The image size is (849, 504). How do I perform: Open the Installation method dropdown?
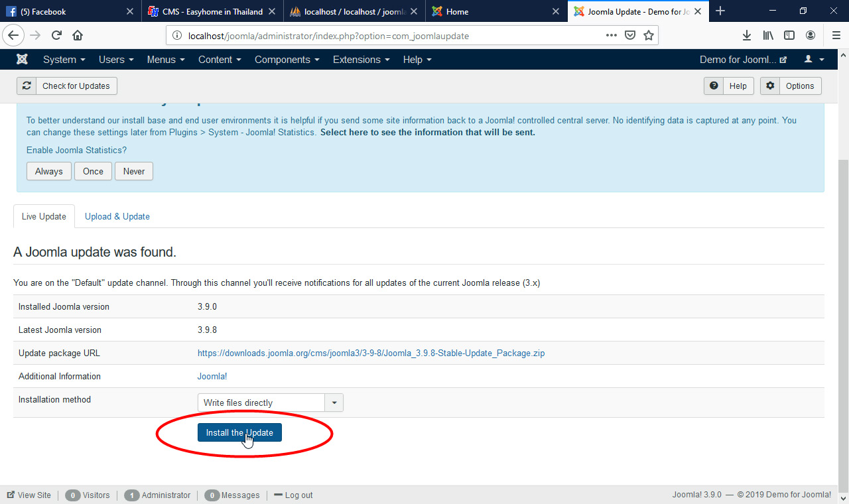(334, 403)
